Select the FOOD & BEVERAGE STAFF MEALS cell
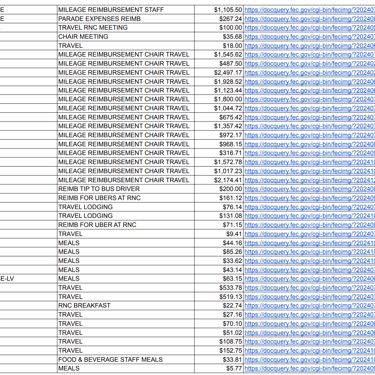 [x=126, y=360]
